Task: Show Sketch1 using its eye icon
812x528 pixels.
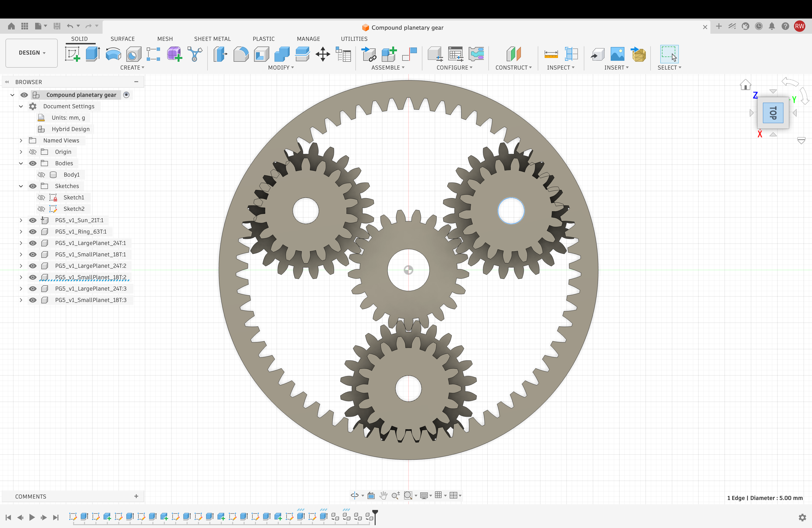Action: 41,198
